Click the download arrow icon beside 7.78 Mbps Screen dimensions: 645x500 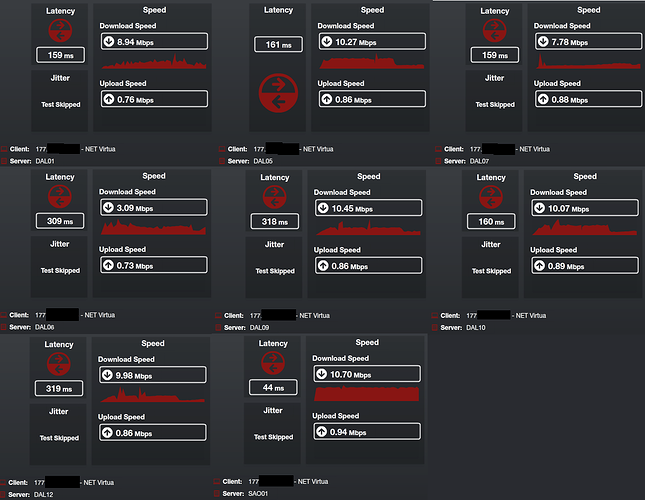544,43
